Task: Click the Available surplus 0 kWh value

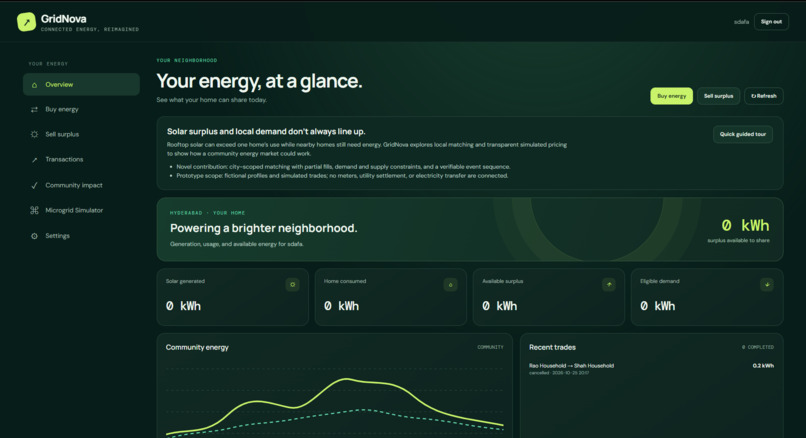Action: (x=500, y=306)
